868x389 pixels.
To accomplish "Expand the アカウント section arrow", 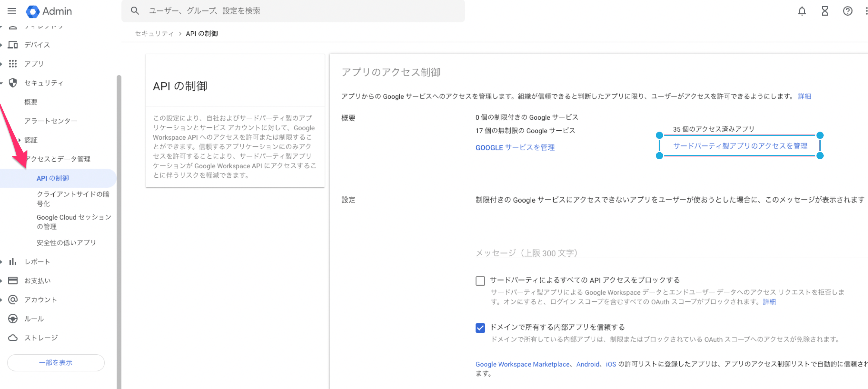I will [x=1, y=300].
